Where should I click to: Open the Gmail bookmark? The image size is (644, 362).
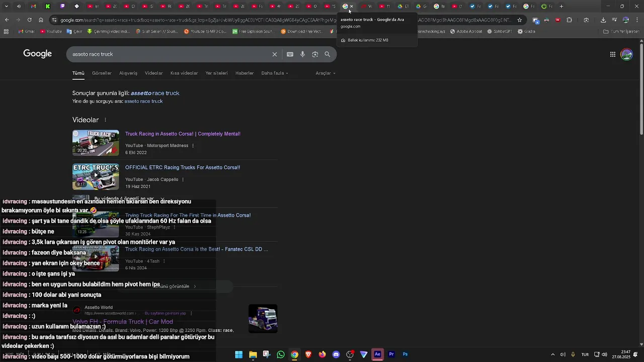pos(26,31)
